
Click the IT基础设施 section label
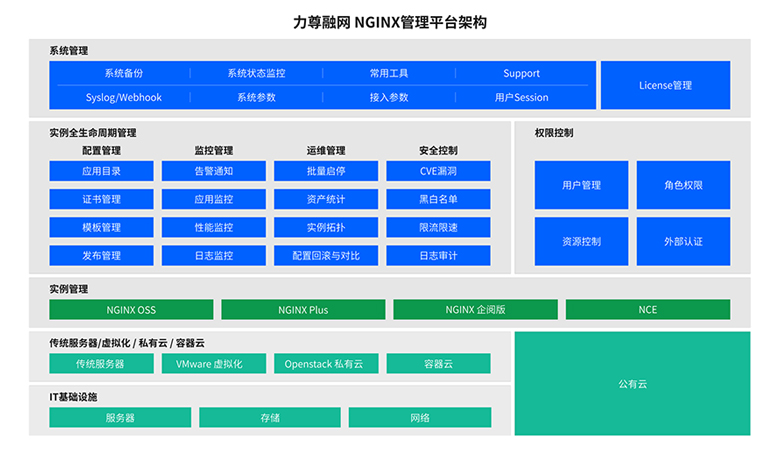click(73, 397)
